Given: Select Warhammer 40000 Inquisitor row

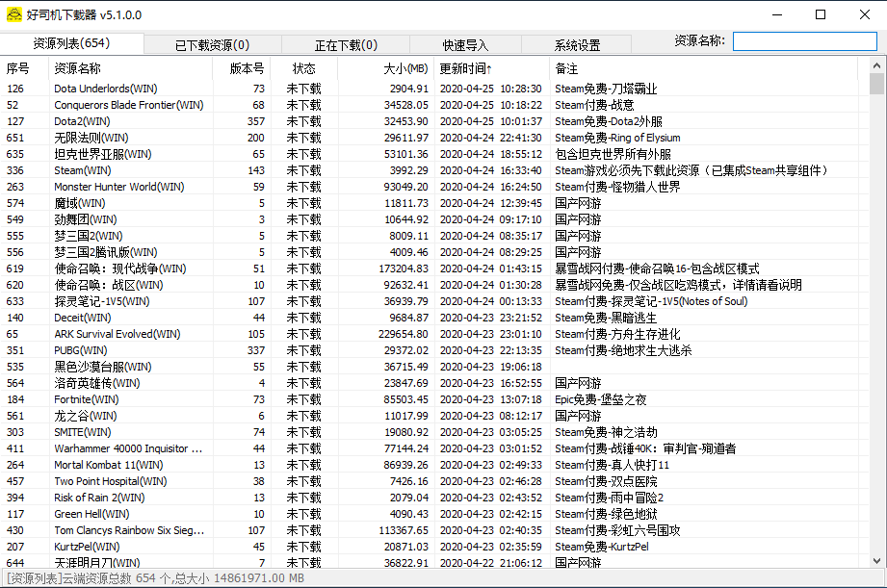Looking at the screenshot, I should coord(434,448).
